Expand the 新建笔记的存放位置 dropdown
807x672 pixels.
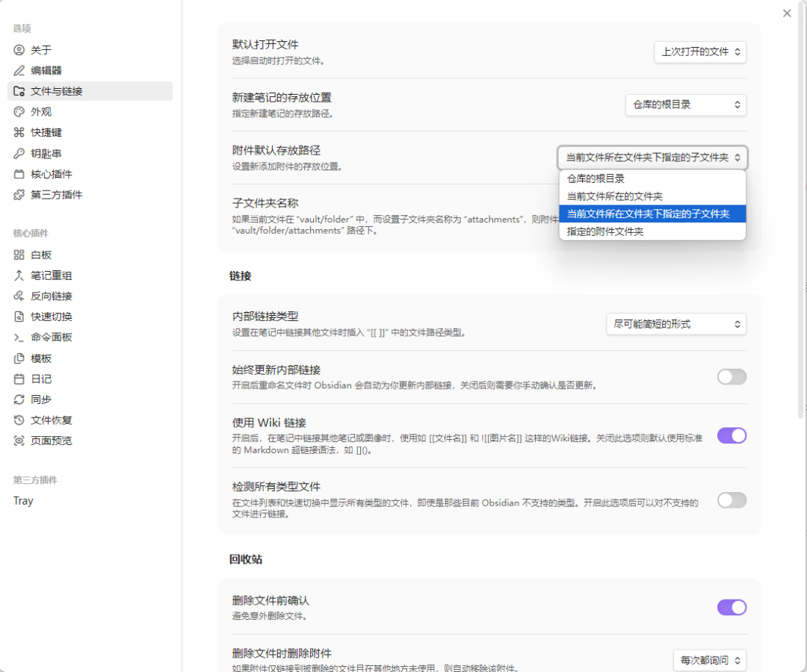point(685,105)
